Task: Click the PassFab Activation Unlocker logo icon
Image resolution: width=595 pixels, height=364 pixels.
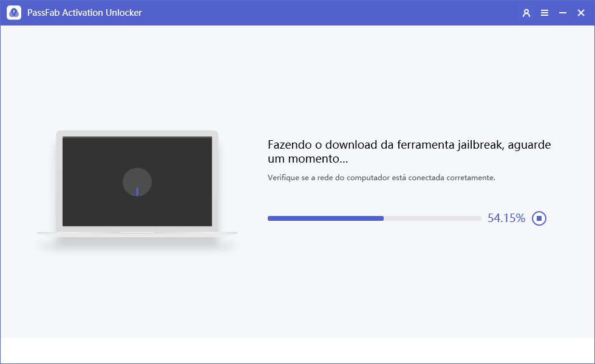Action: click(x=13, y=12)
